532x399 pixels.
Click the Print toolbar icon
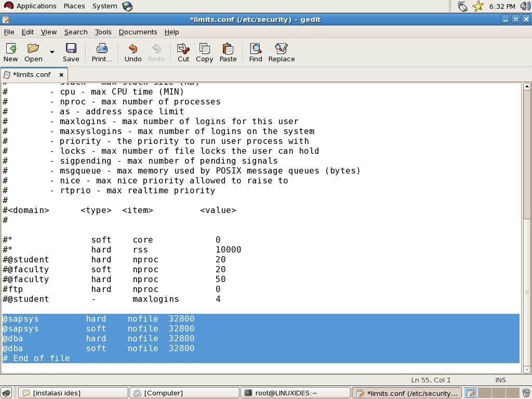coord(101,52)
